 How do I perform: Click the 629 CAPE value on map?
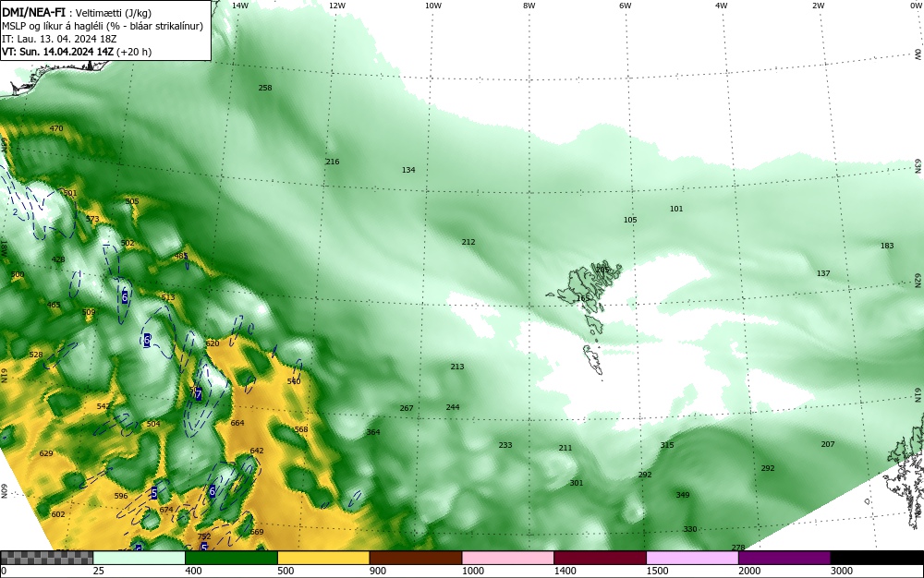(46, 453)
